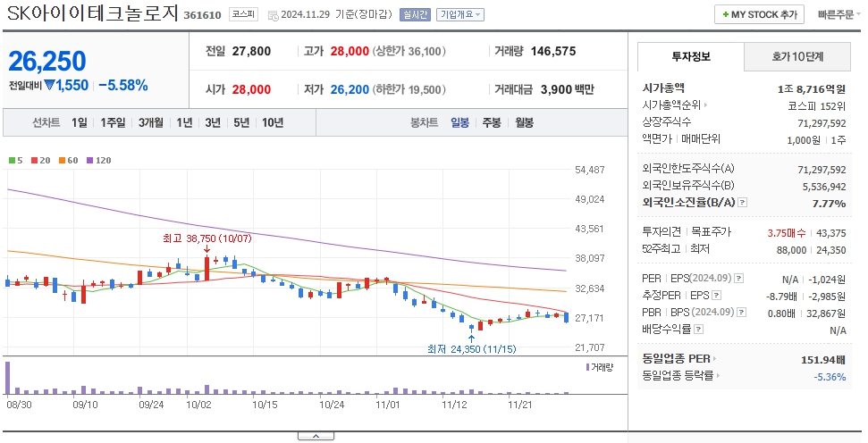Click the orange 60-day moving average legend

tap(69, 161)
